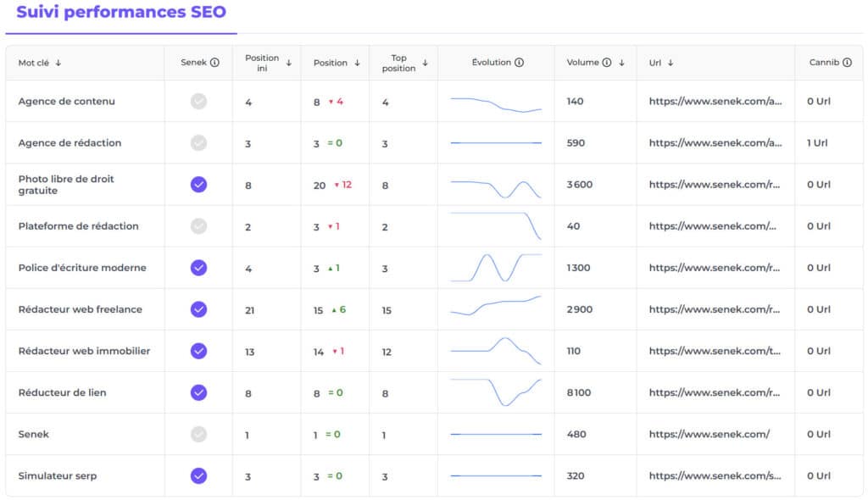This screenshot has height=500, width=868.
Task: Toggle Senek check for Plateforme de rédaction
Action: pyautogui.click(x=198, y=226)
